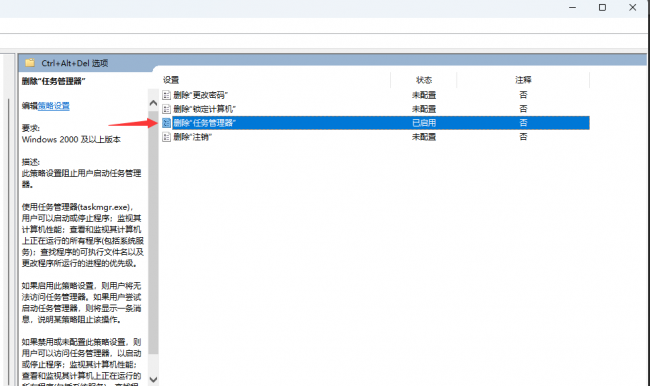The height and width of the screenshot is (386, 650).
Task: Click the 已启用 status of 任务管理器 policy
Action: (x=424, y=123)
